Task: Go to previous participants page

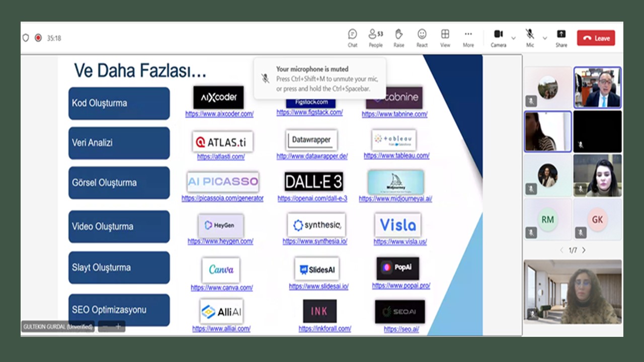Action: pyautogui.click(x=561, y=250)
